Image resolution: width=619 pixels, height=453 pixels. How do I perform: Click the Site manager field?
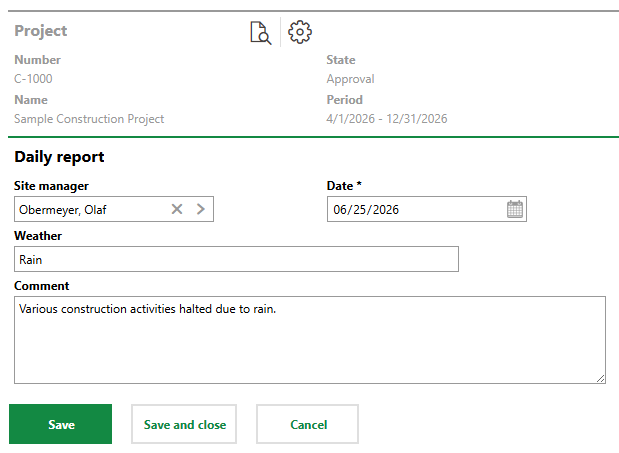pyautogui.click(x=114, y=209)
